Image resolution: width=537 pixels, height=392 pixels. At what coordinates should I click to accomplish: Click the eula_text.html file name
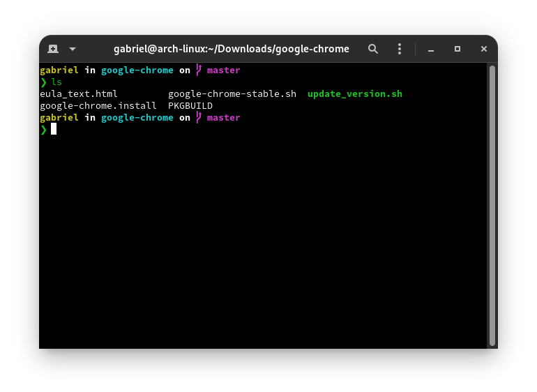[x=79, y=93]
